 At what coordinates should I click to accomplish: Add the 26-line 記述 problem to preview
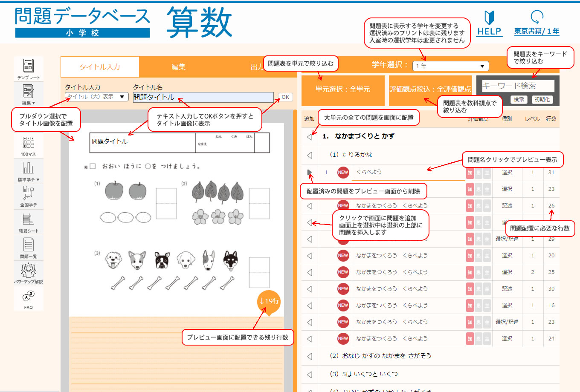[x=310, y=206]
